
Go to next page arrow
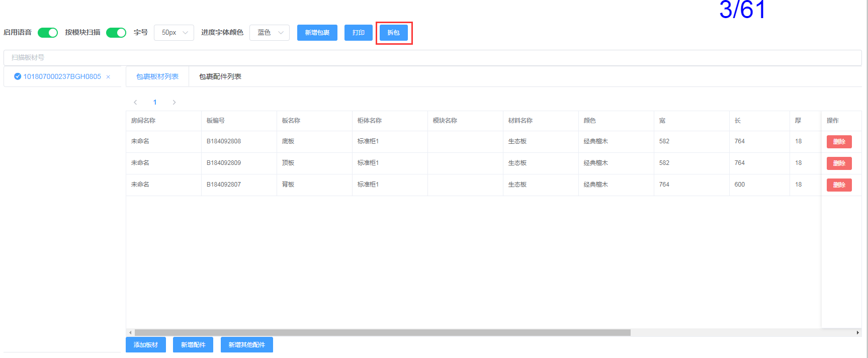(174, 102)
